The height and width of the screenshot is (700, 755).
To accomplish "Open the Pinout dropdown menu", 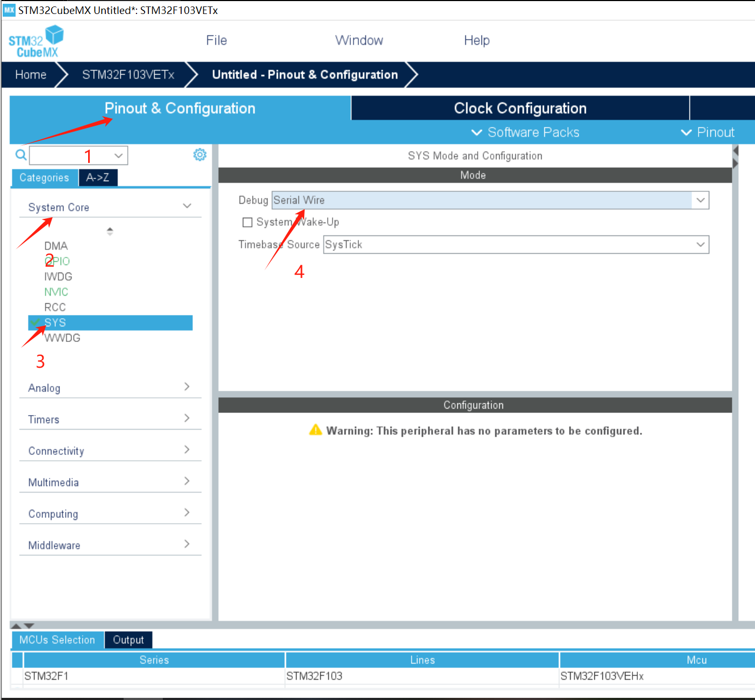I will click(707, 132).
